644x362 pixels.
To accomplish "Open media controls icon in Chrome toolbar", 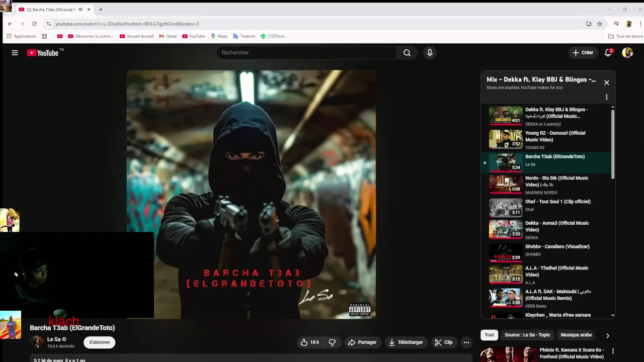I will coord(616,24).
